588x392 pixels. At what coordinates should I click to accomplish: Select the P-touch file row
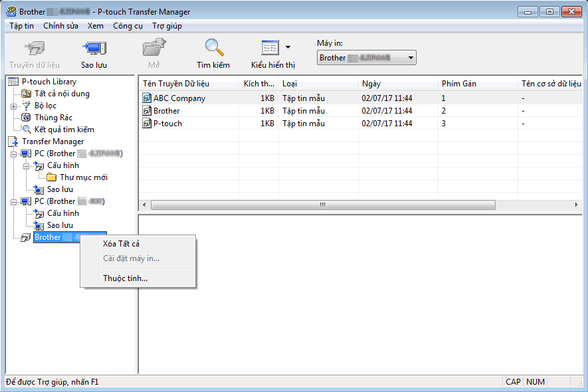click(167, 124)
